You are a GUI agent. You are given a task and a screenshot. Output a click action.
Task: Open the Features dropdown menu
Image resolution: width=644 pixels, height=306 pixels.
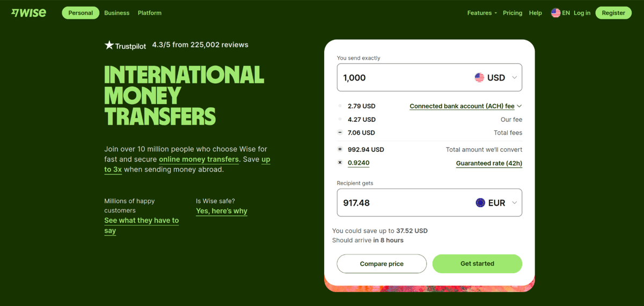click(482, 13)
